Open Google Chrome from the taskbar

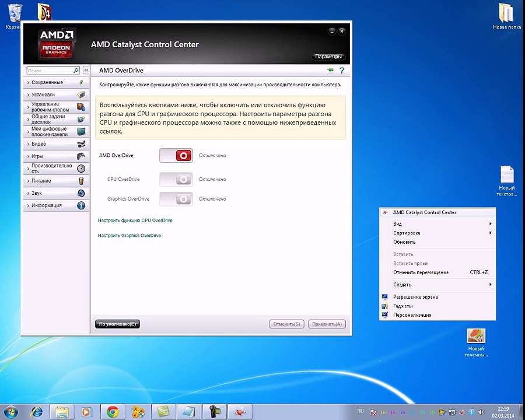click(x=113, y=412)
